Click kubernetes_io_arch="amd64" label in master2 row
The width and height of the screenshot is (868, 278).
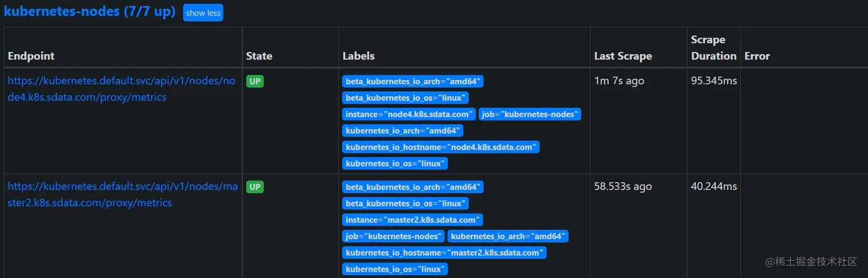(x=508, y=236)
